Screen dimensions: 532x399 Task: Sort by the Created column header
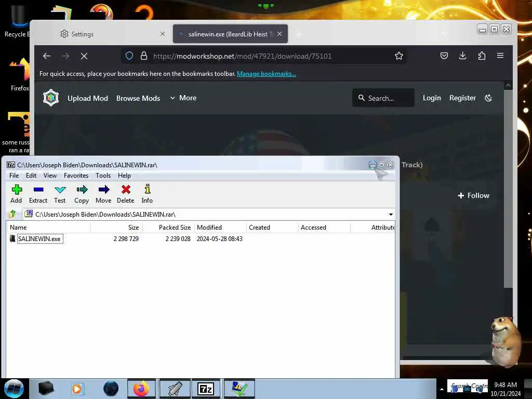click(x=272, y=228)
